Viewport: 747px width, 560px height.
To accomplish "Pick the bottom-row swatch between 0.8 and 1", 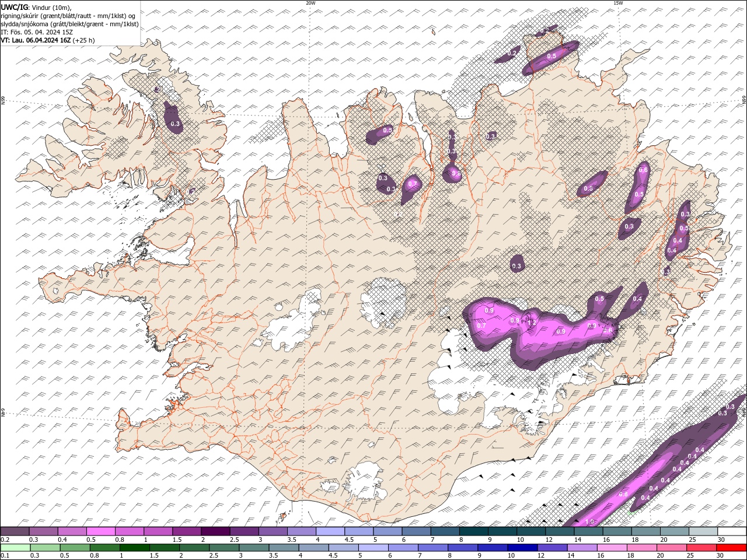I will click(x=104, y=548).
